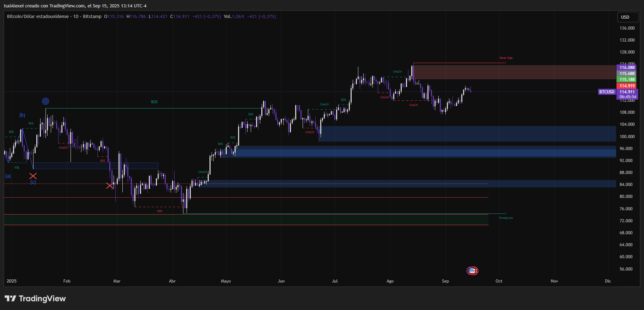Select the Weak High label annotation
This screenshot has width=644, height=310.
505,57
